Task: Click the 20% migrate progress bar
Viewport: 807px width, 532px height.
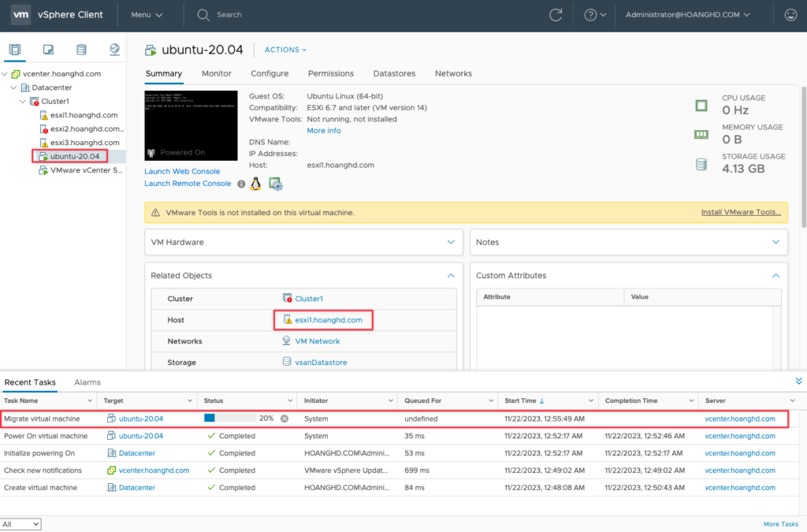Action: click(230, 419)
